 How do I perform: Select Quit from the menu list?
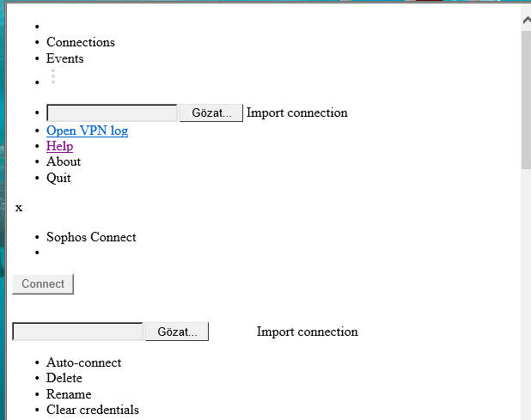click(x=59, y=178)
